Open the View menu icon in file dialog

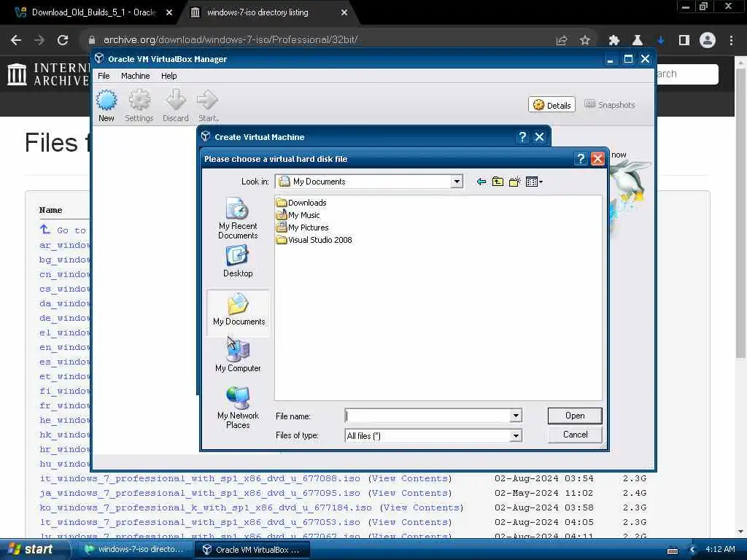pos(534,182)
